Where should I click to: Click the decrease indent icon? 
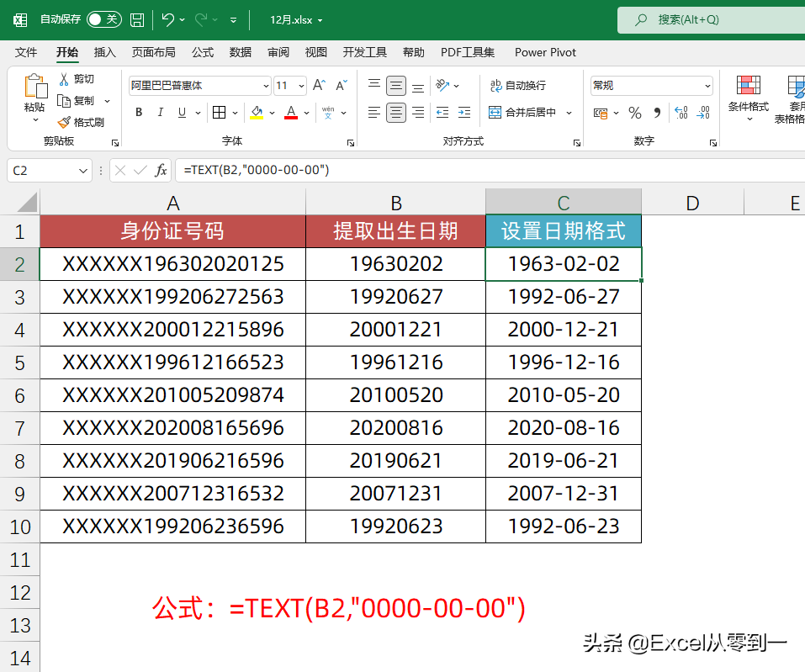(442, 113)
